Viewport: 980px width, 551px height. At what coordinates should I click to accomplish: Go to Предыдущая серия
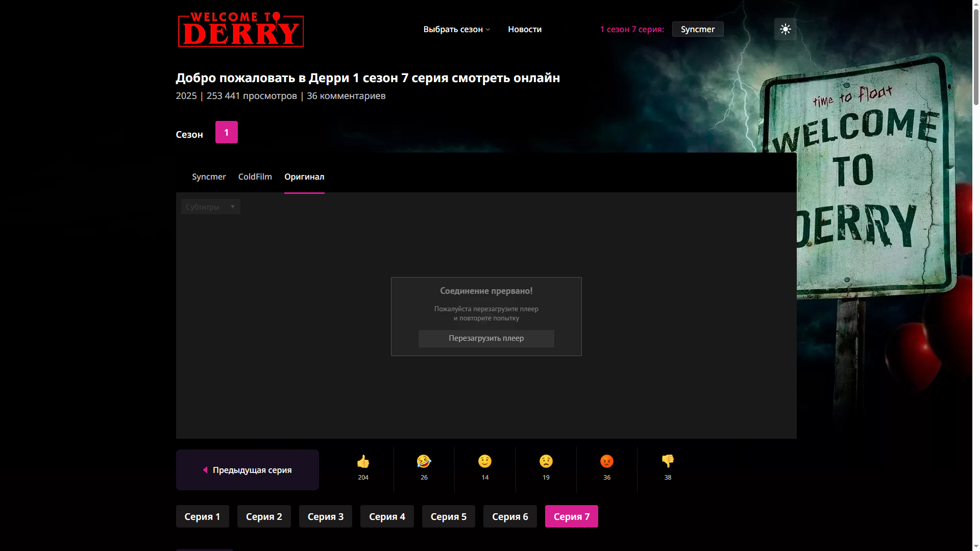click(x=248, y=470)
